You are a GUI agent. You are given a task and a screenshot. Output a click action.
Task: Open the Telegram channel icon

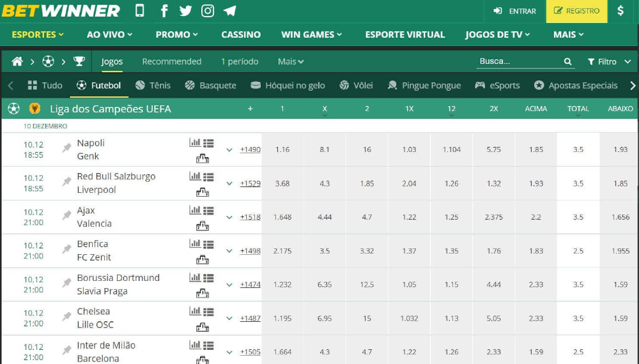pyautogui.click(x=230, y=11)
